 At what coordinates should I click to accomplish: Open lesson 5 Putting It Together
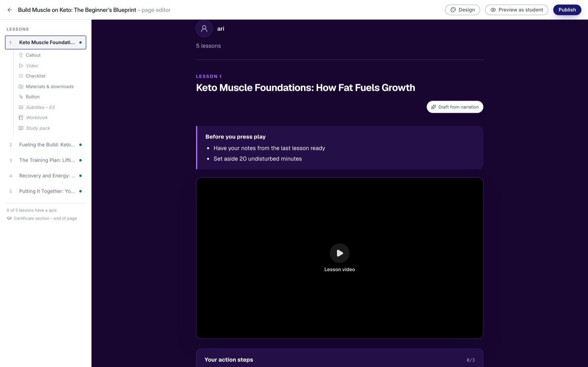tap(45, 191)
